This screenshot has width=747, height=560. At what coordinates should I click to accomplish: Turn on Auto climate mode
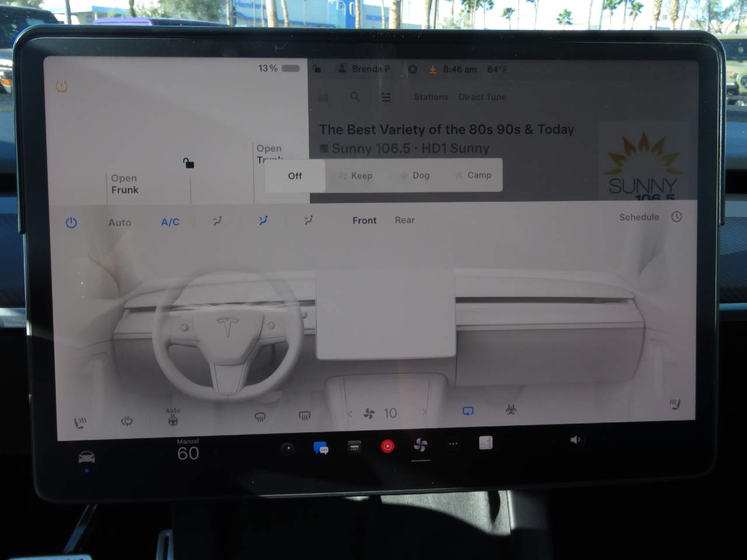(119, 222)
